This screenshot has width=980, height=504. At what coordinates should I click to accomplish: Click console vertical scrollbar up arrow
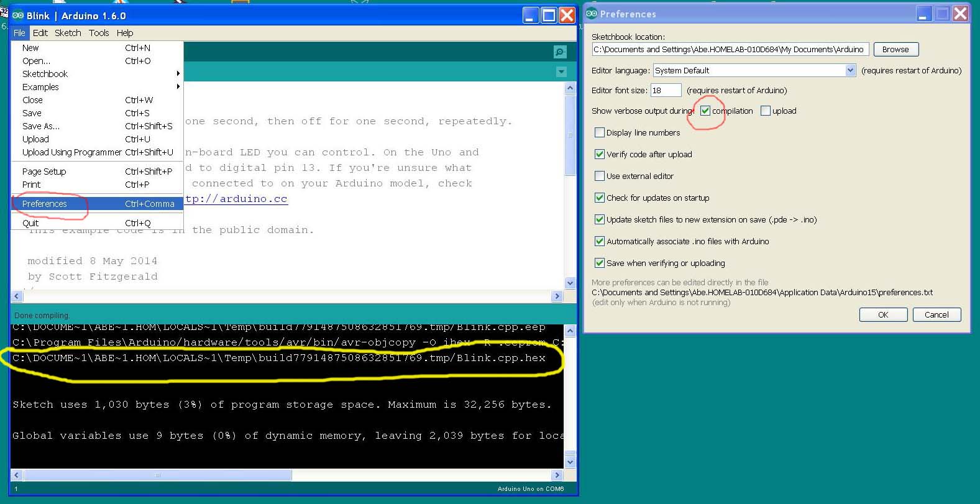click(x=570, y=329)
